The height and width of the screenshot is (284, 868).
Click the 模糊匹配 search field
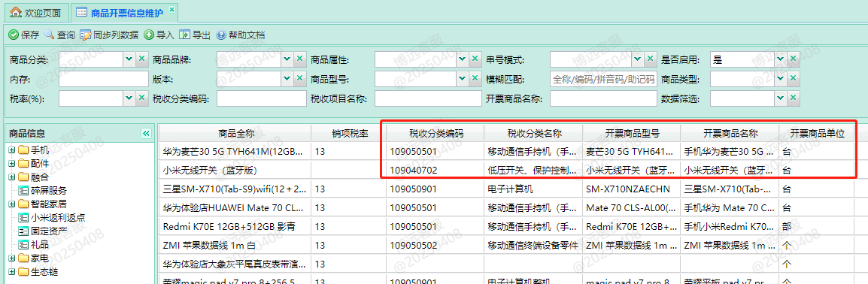[603, 79]
